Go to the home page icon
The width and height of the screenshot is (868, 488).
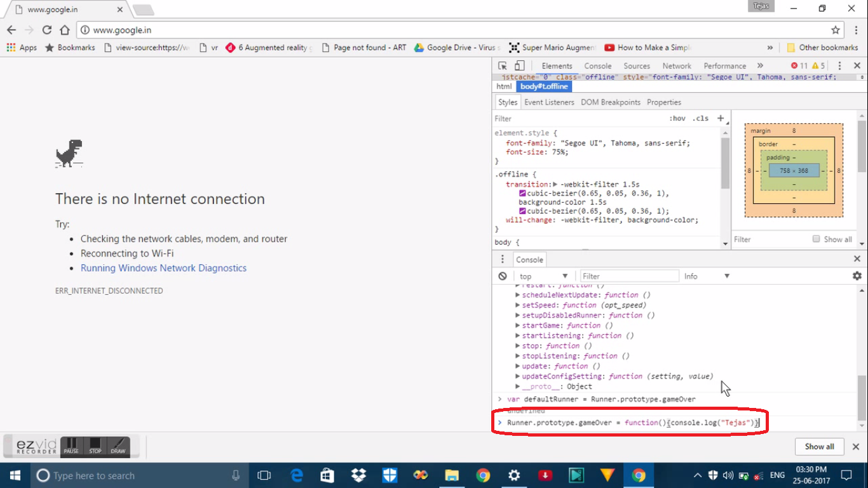pos(64,30)
